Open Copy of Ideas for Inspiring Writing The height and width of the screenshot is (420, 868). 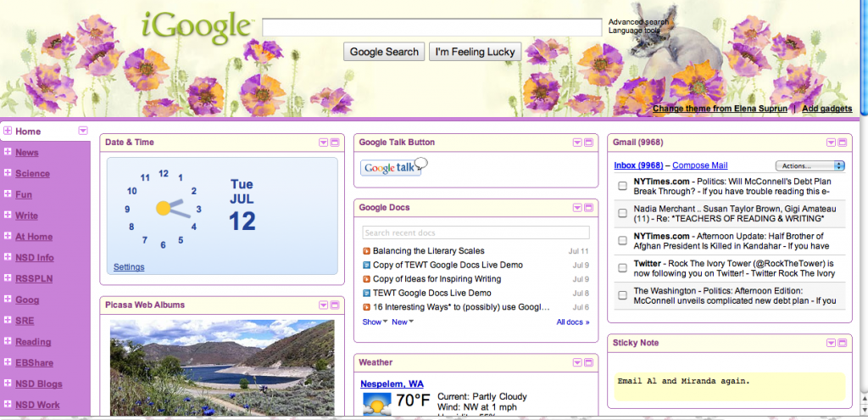(x=437, y=279)
